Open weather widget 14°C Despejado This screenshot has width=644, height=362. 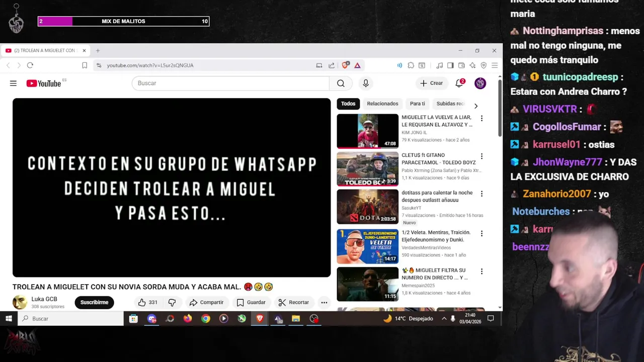tap(409, 318)
